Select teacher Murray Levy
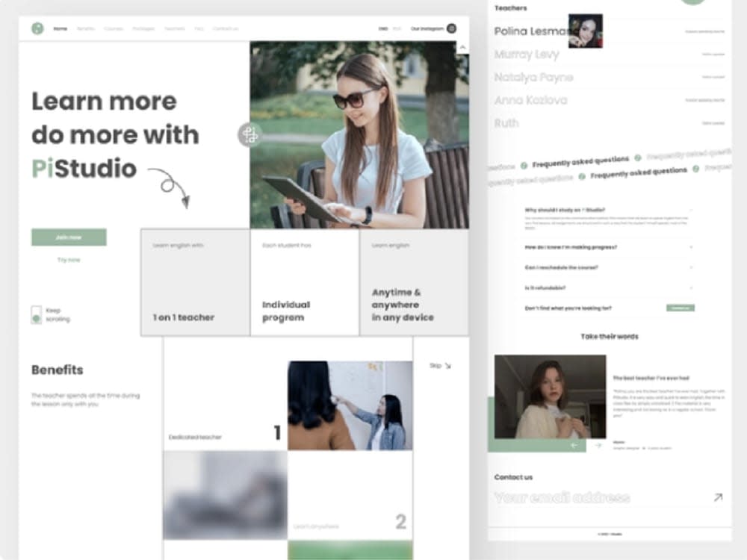 tap(527, 55)
